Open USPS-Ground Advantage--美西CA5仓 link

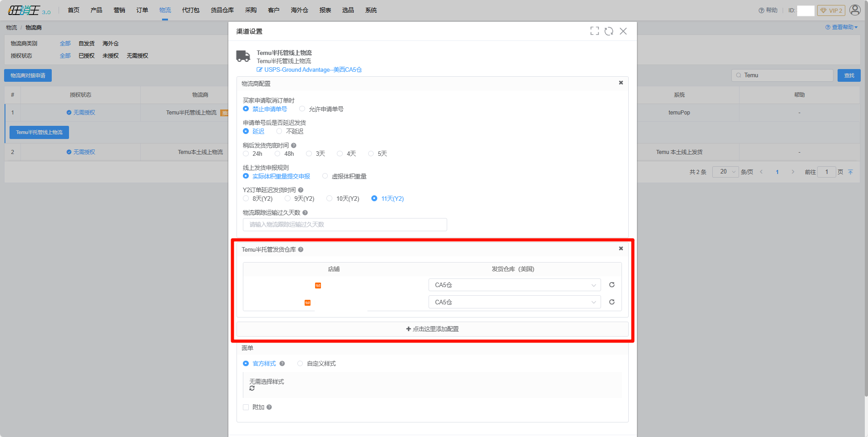(x=313, y=70)
